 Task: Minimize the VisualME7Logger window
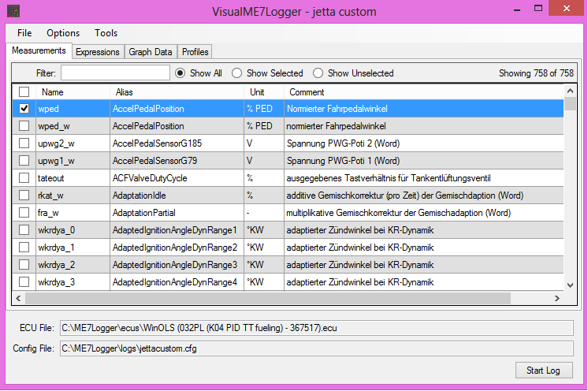tap(517, 9)
